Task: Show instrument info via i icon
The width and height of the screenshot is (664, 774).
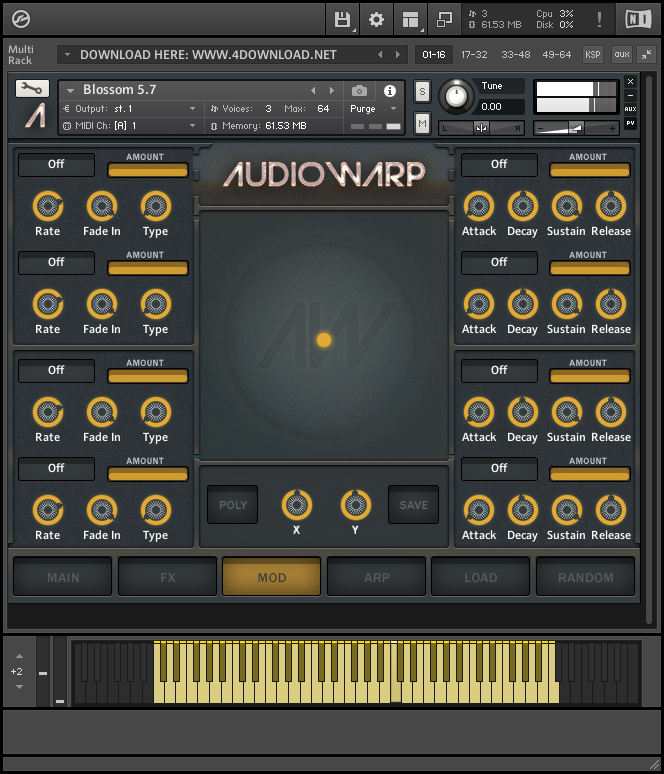Action: [x=390, y=90]
